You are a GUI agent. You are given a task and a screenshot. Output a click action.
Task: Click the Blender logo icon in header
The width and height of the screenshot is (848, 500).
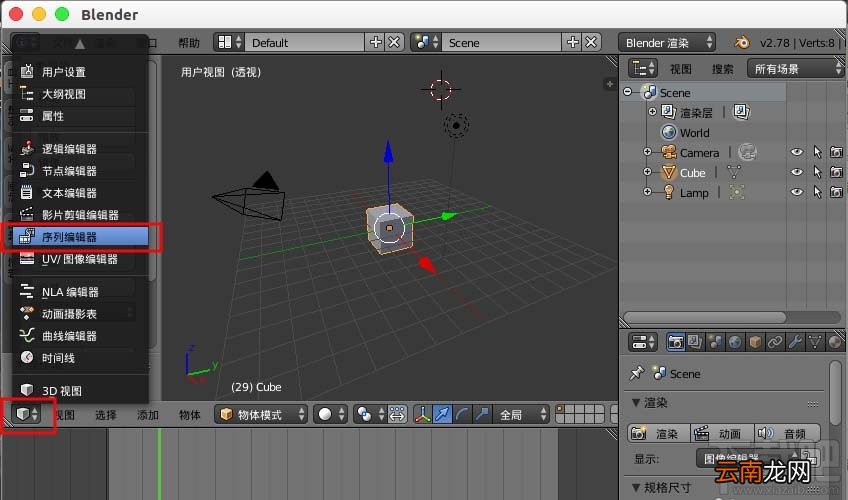point(743,42)
